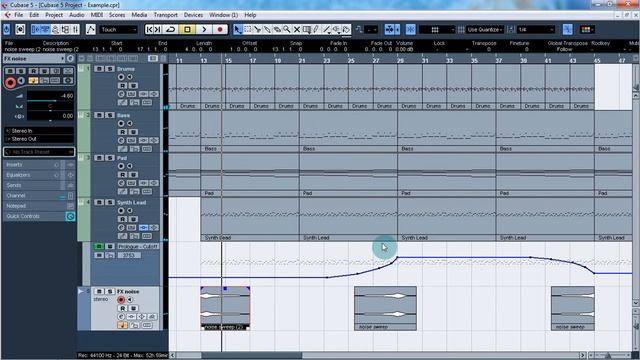Click the Play transport button
Image resolution: width=640 pixels, height=360 pixels.
tap(204, 29)
